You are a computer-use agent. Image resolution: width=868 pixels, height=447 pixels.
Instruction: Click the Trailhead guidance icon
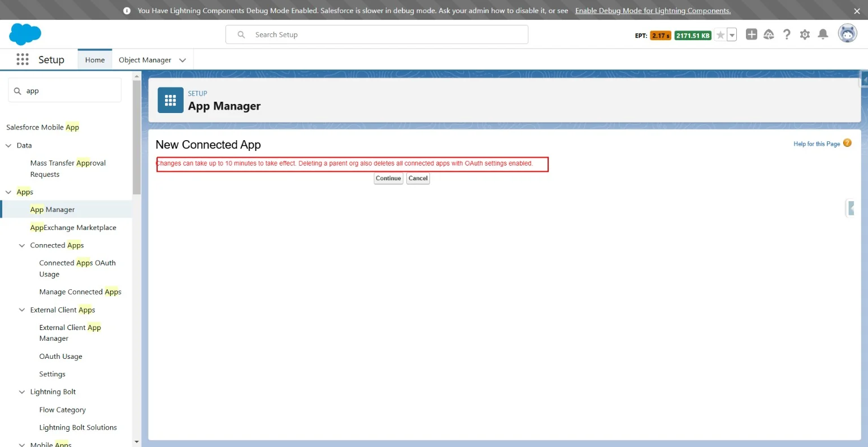769,34
